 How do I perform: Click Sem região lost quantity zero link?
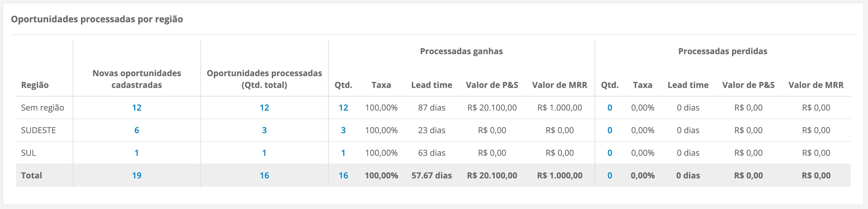[x=610, y=108]
